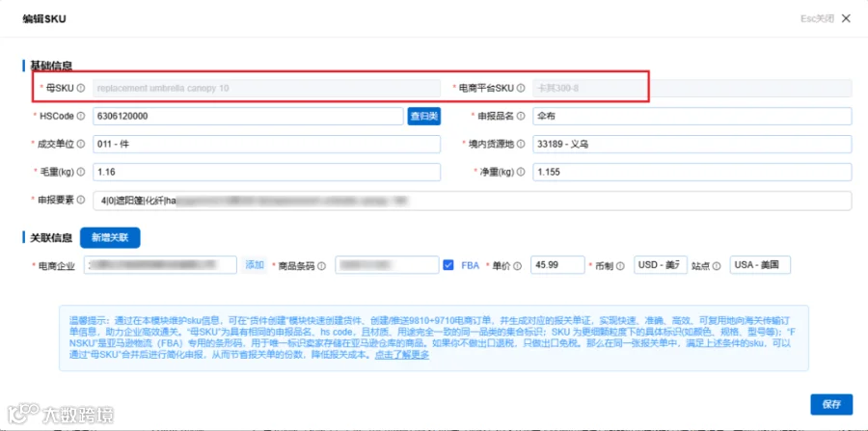
Task: Click info icon next to 电商平台SKU label
Action: point(521,88)
